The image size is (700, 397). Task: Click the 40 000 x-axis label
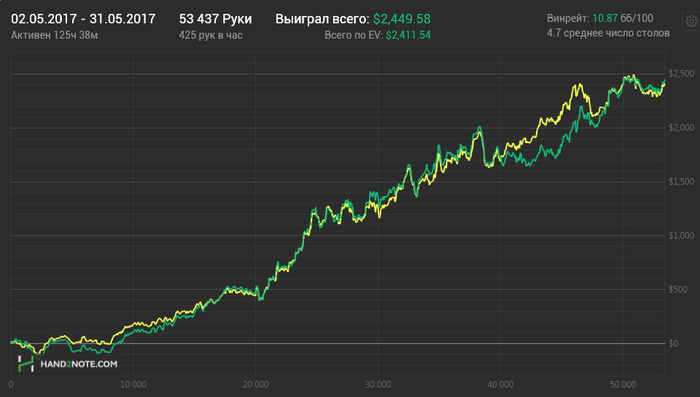500,384
